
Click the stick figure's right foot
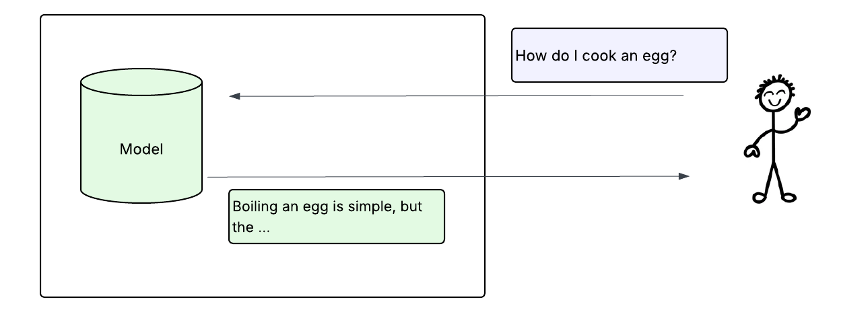pyautogui.click(x=789, y=198)
